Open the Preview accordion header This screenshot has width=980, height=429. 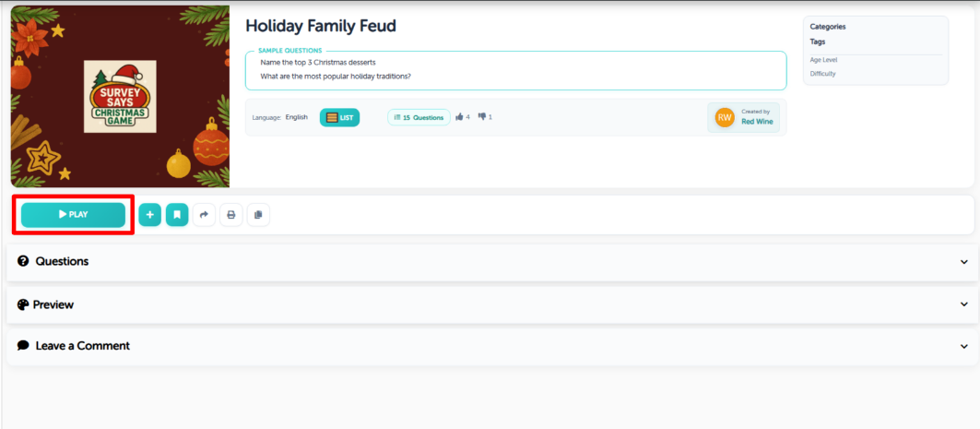pos(490,304)
